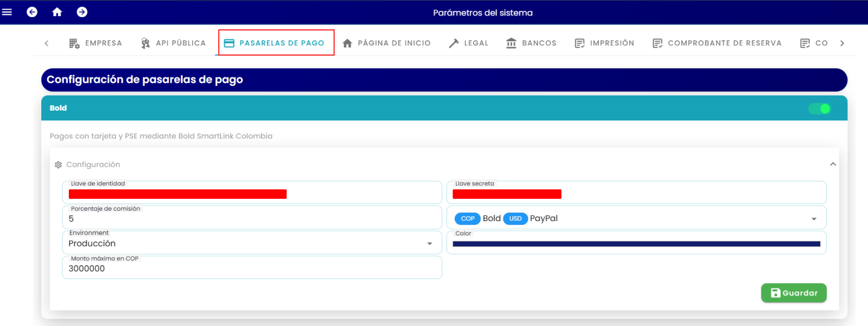Focus the Llave secreta field
Viewport: 868px width, 326px height.
click(637, 193)
